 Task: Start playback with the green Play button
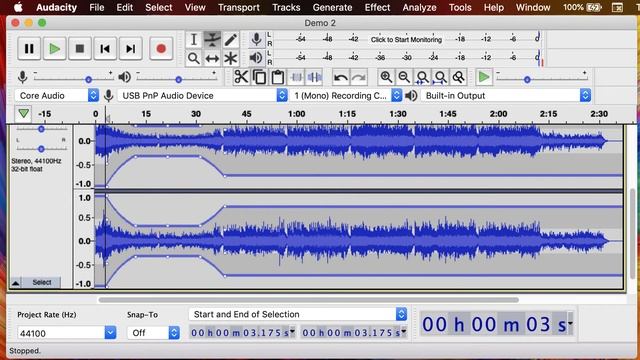click(x=54, y=49)
